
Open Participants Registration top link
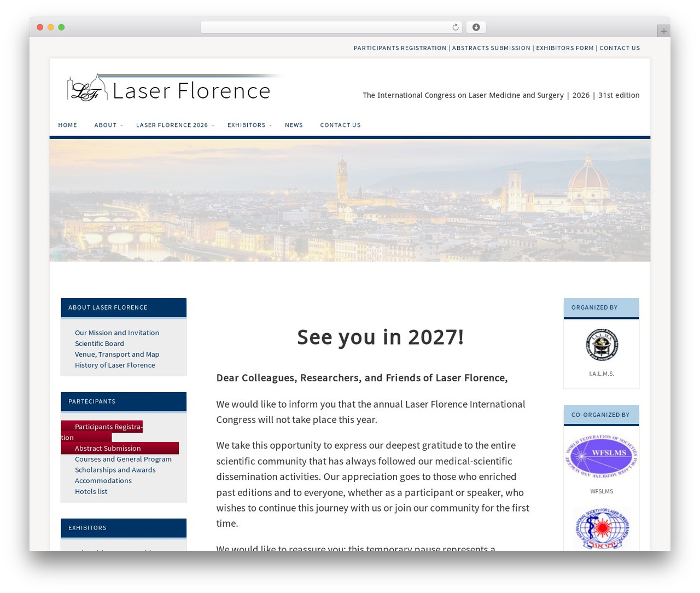pyautogui.click(x=400, y=48)
